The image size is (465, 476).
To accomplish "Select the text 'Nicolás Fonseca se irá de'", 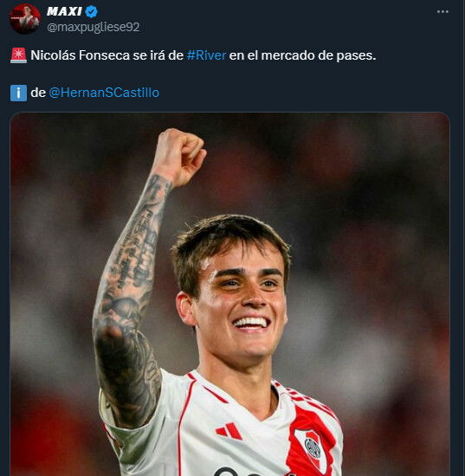I will (x=107, y=55).
